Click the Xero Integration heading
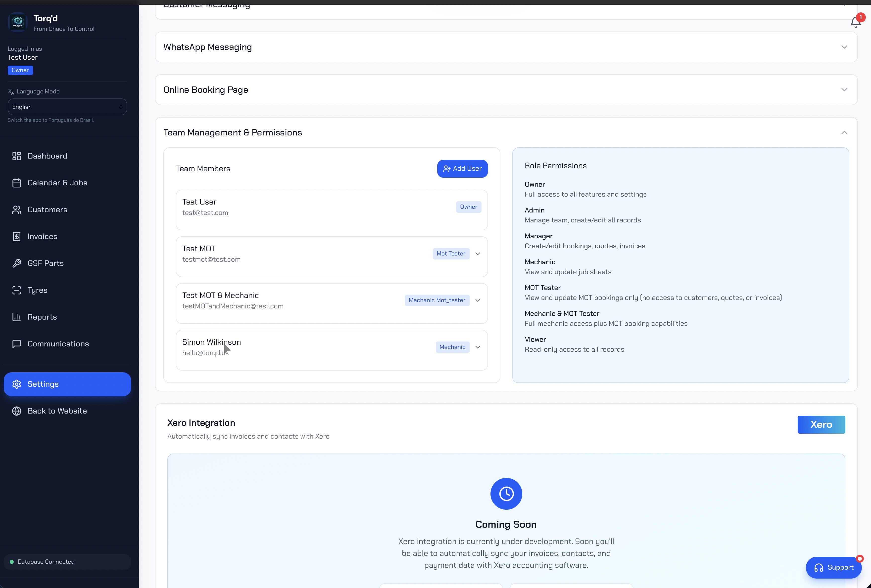Screen dimensions: 871x588 pyautogui.click(x=201, y=423)
